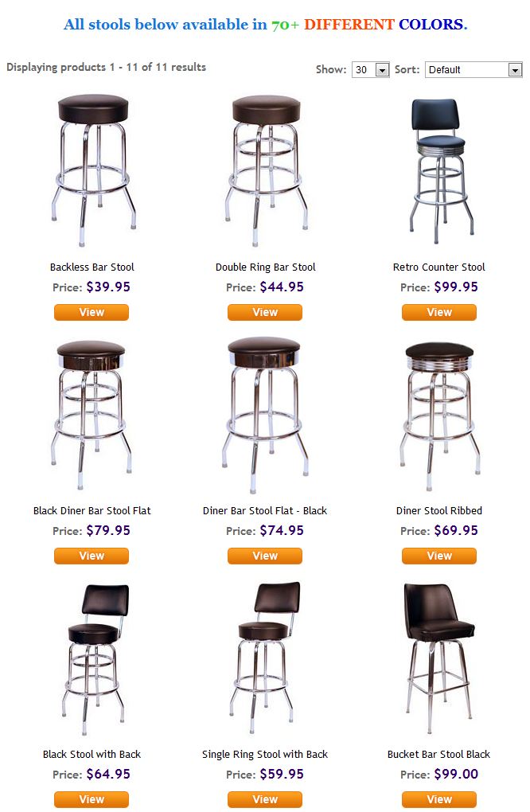View the Retro Counter Stool details

point(439,312)
